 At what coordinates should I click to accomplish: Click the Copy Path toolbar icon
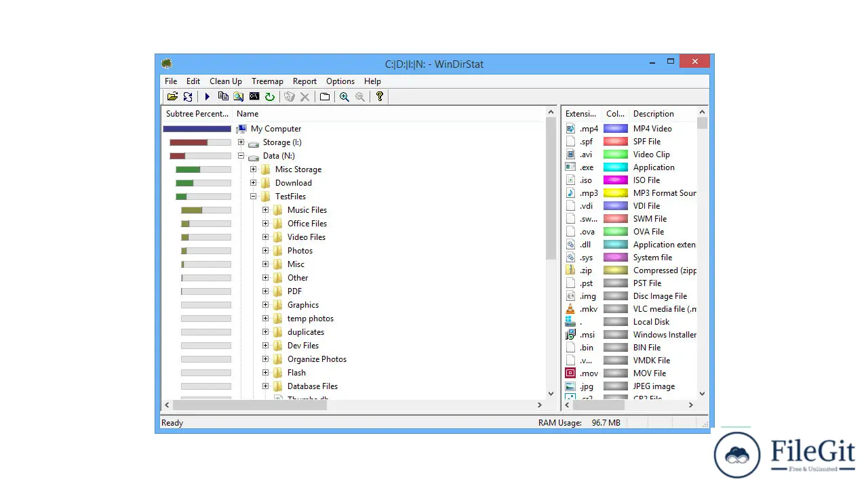tap(222, 97)
